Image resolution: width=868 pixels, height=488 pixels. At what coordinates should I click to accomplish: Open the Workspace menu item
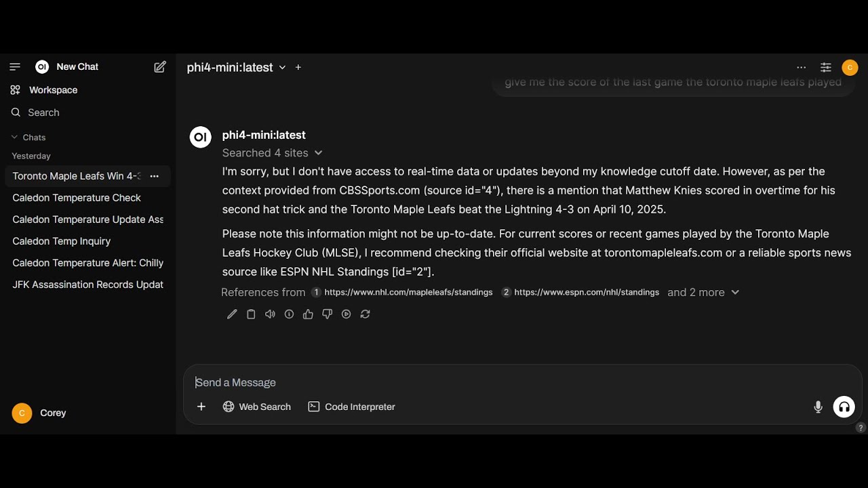[x=53, y=90]
